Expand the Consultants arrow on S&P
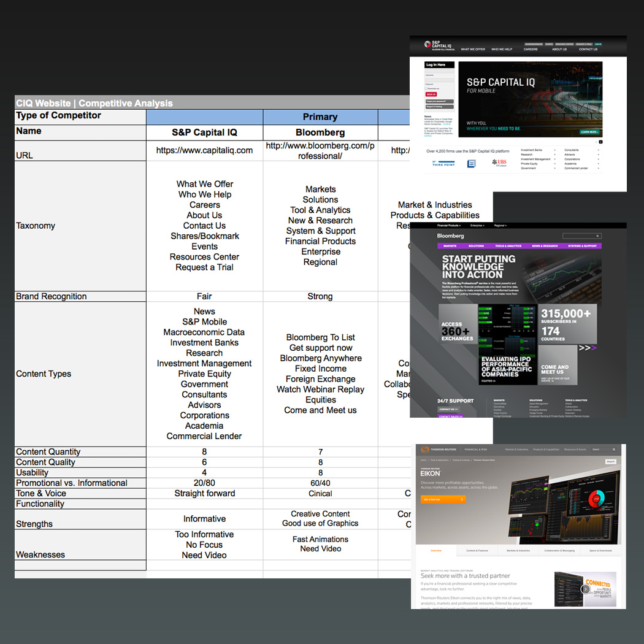Image resolution: width=644 pixels, height=644 pixels. (598, 150)
